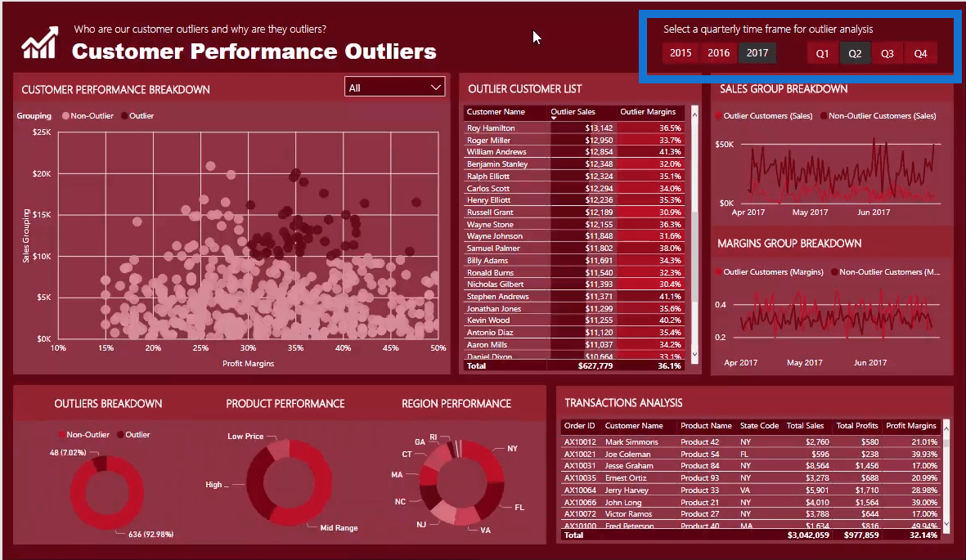Image resolution: width=966 pixels, height=560 pixels.
Task: Select Antonio Diaz customer row
Action: [574, 333]
